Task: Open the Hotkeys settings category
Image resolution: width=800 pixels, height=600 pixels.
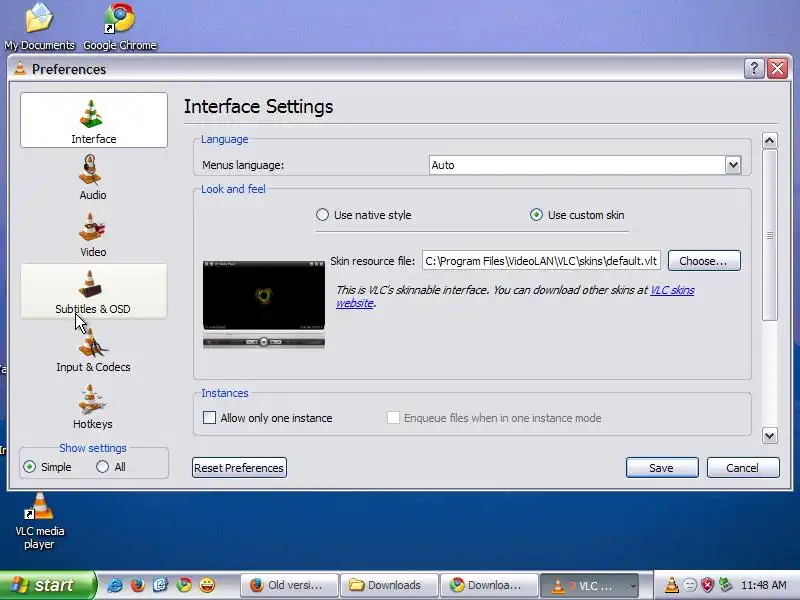Action: pyautogui.click(x=93, y=407)
